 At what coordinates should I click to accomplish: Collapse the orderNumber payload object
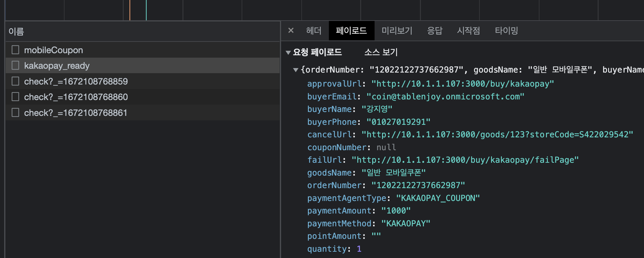(296, 70)
